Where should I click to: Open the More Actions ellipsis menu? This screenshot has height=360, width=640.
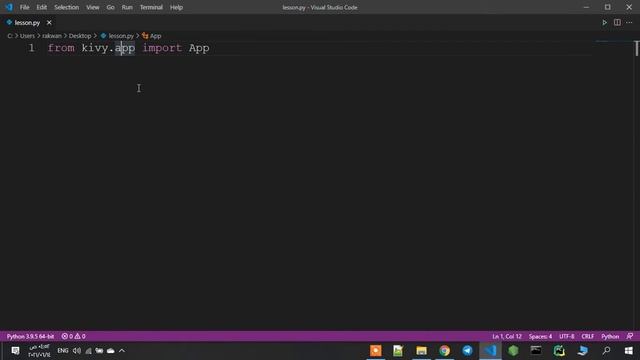(629, 23)
